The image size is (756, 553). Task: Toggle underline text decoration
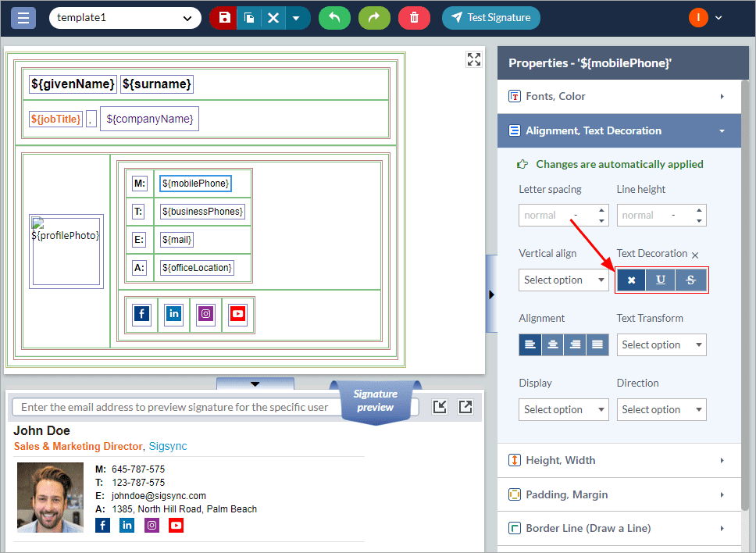[661, 280]
